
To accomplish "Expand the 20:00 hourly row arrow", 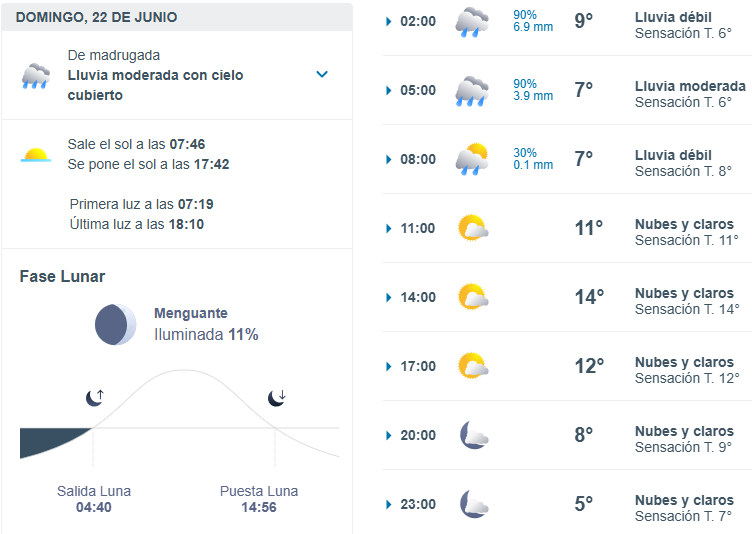I will [x=388, y=436].
